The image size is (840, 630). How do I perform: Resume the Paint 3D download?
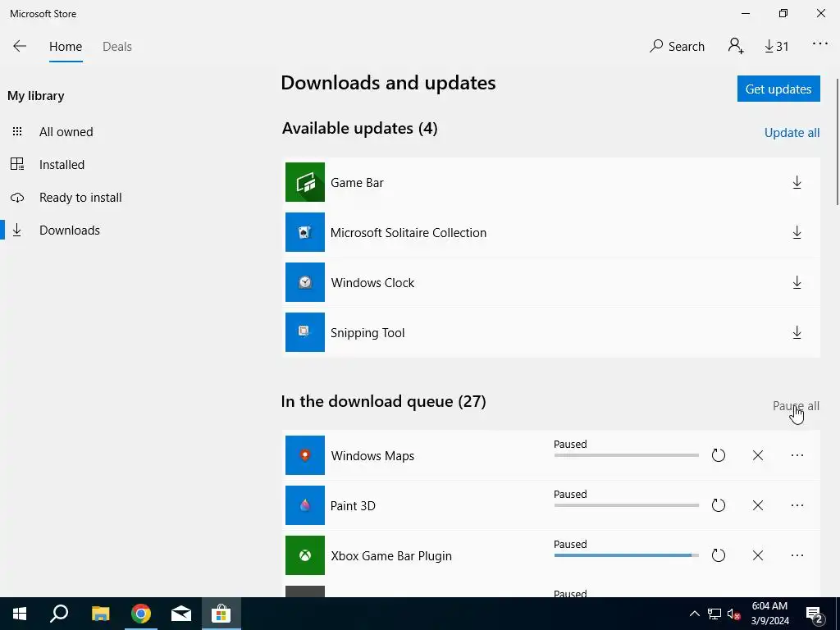pos(718,505)
